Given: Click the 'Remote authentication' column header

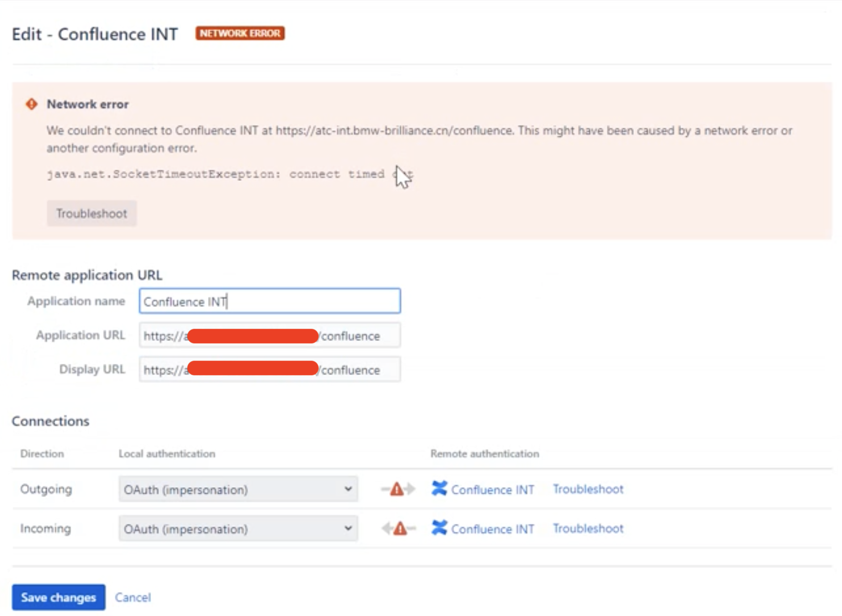Looking at the screenshot, I should (485, 453).
